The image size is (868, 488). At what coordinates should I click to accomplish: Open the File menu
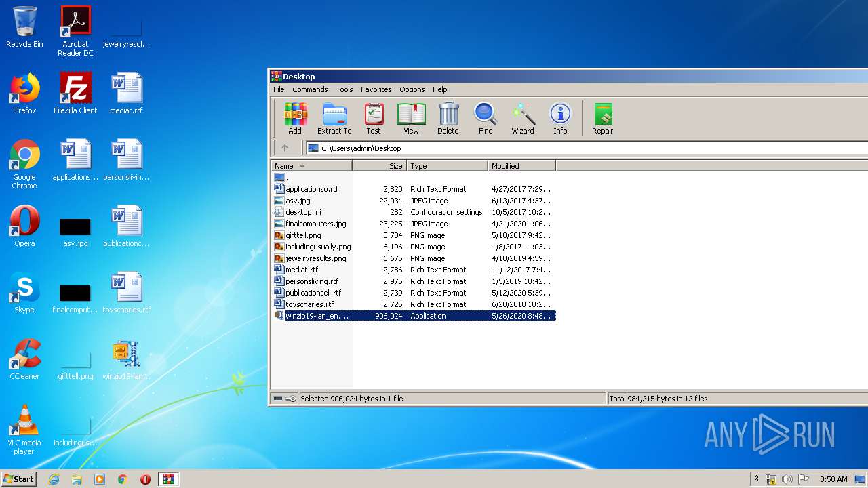click(279, 89)
